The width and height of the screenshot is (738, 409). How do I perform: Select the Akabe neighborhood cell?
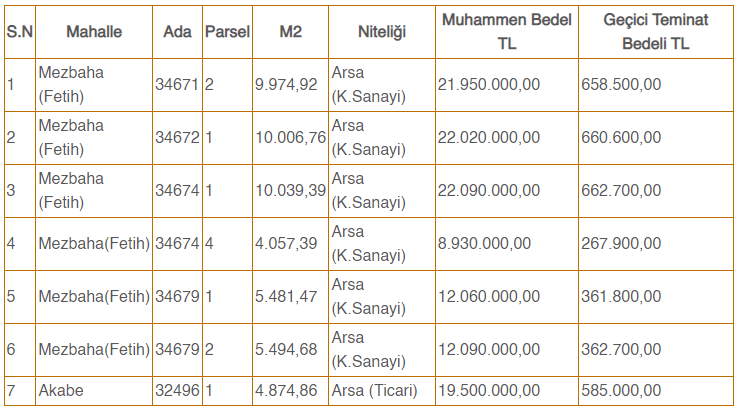[x=60, y=390]
